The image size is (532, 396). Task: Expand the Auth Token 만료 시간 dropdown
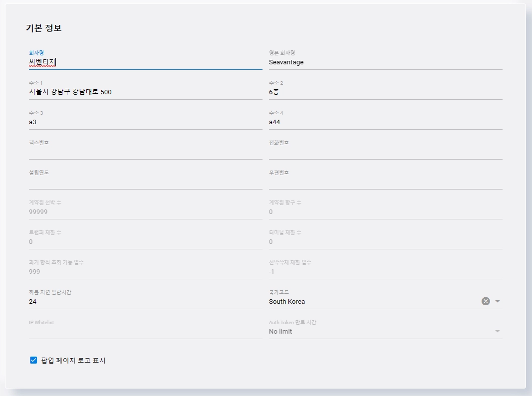498,331
